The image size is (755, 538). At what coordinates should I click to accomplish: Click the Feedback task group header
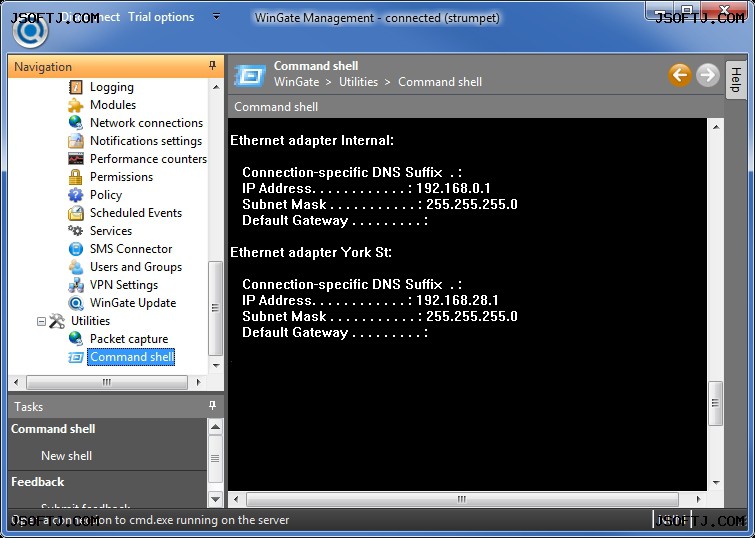38,482
